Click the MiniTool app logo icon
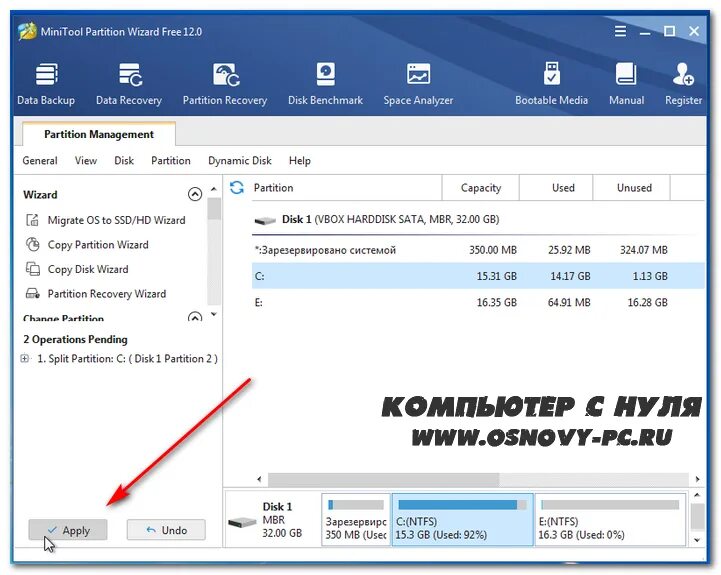This screenshot has height=575, width=721. [x=27, y=31]
